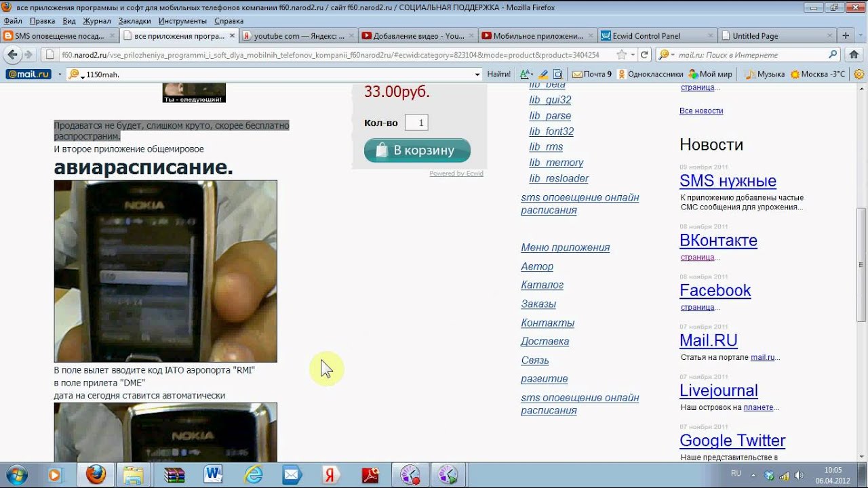Close the Мобильное приложени tab

pos(589,36)
